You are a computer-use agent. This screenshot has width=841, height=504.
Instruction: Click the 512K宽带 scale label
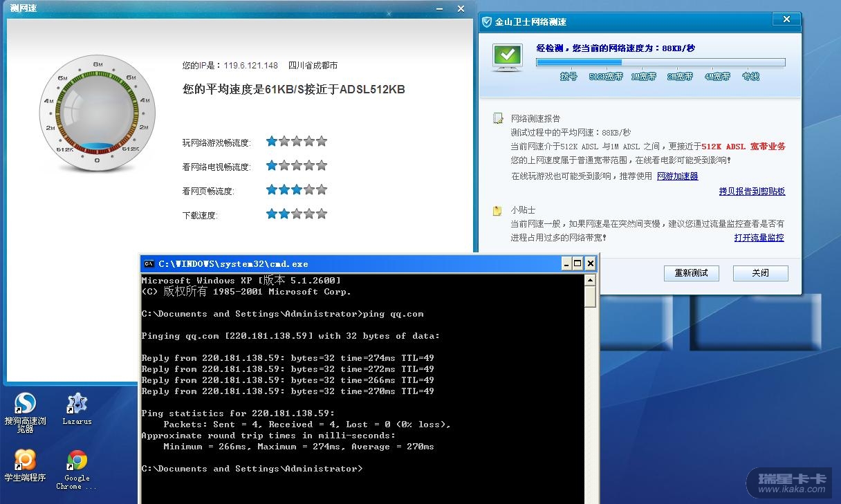click(606, 77)
